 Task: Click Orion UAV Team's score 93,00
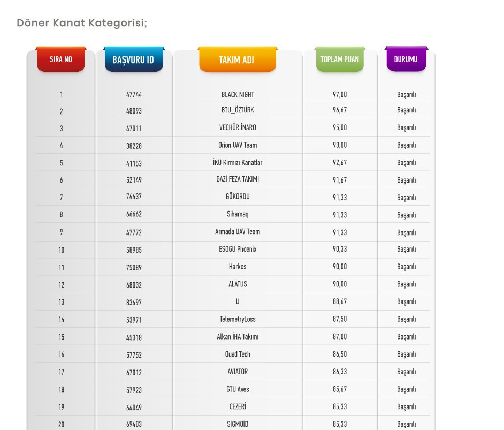coord(340,145)
